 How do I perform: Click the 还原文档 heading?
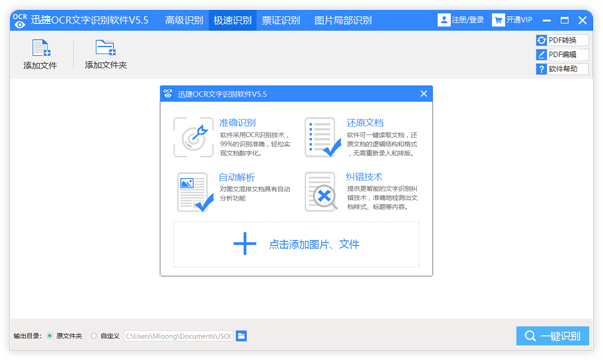365,123
